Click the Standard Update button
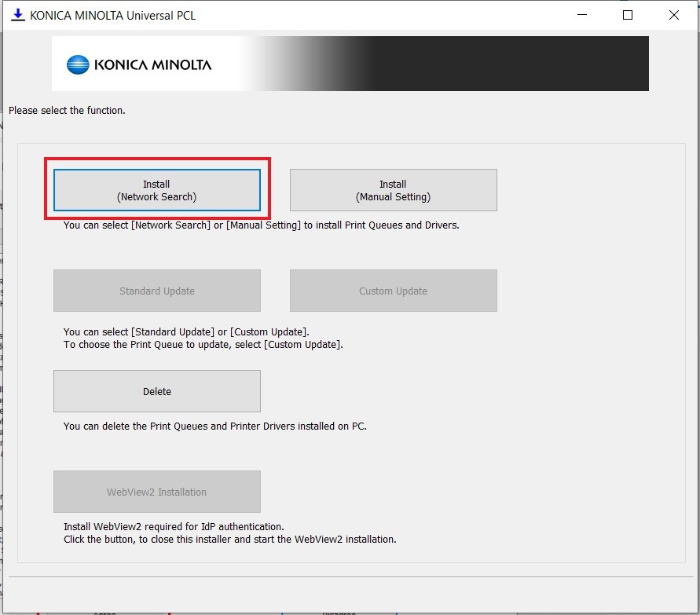The image size is (700, 615). coord(156,290)
